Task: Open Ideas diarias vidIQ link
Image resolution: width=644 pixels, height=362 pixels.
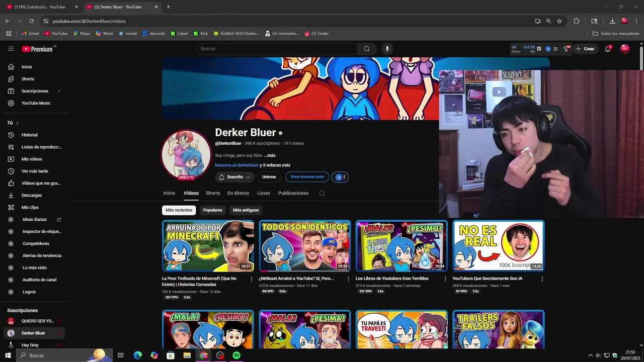Action: [x=35, y=219]
